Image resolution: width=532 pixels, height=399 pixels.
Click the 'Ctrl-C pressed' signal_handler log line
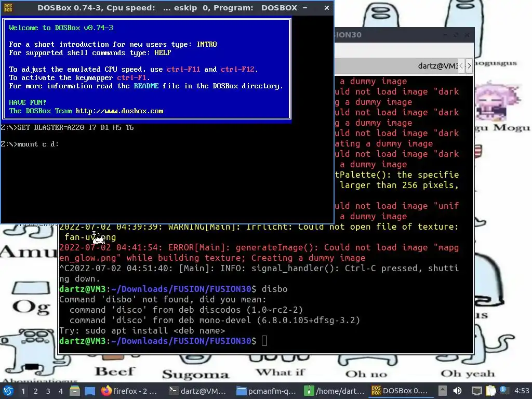coord(259,273)
